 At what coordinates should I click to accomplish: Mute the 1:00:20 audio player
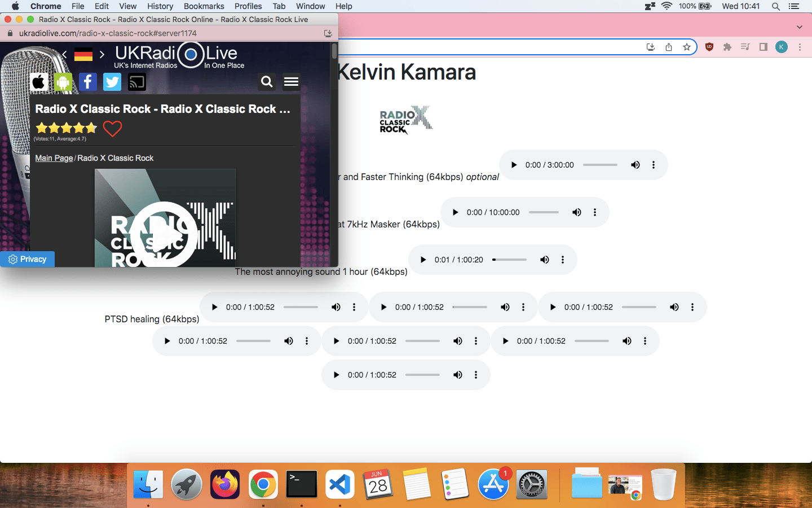tap(545, 260)
